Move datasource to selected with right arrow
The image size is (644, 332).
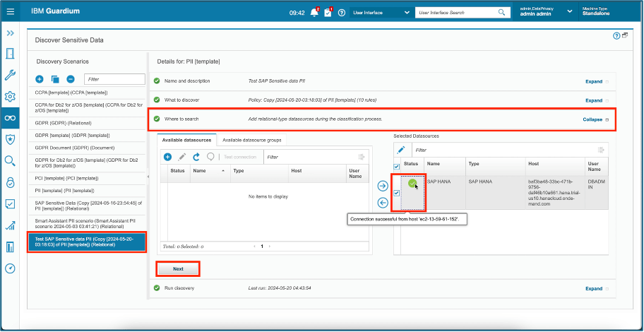click(383, 186)
